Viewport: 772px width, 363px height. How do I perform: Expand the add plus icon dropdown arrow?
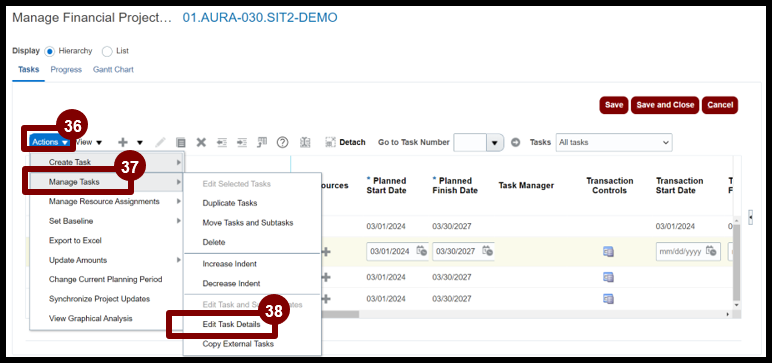pyautogui.click(x=140, y=143)
